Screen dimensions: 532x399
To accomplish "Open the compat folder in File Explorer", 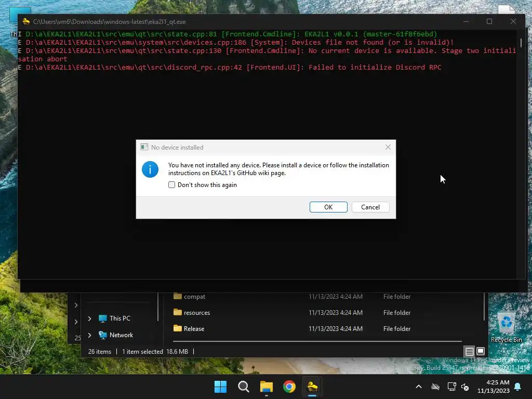I will coord(194,297).
